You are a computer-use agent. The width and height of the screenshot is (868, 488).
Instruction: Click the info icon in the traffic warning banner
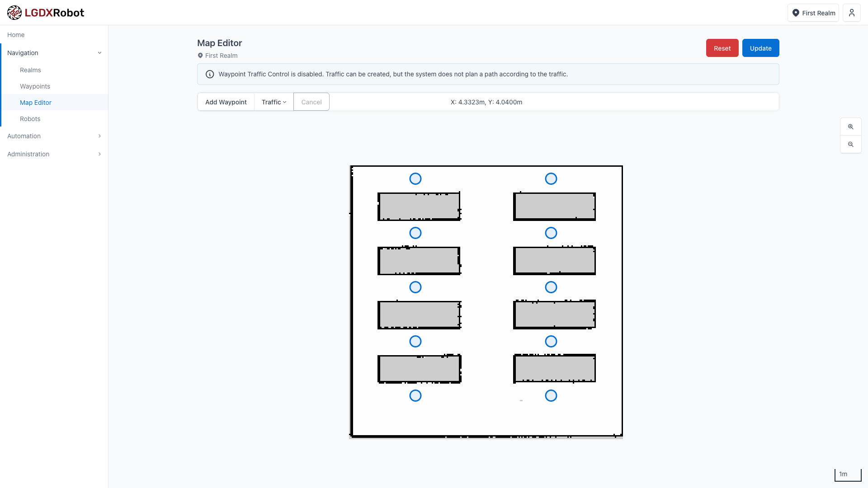210,74
